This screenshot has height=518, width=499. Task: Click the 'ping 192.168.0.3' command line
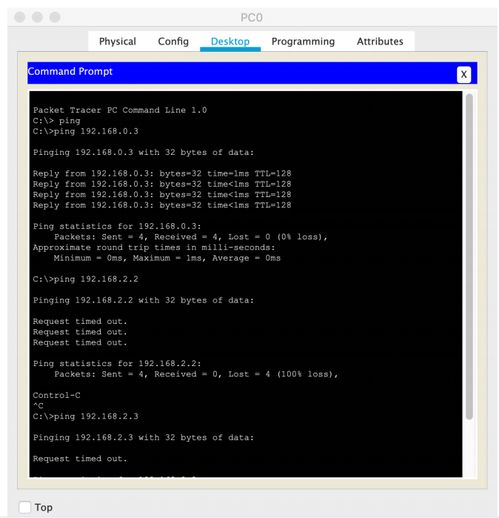point(85,131)
